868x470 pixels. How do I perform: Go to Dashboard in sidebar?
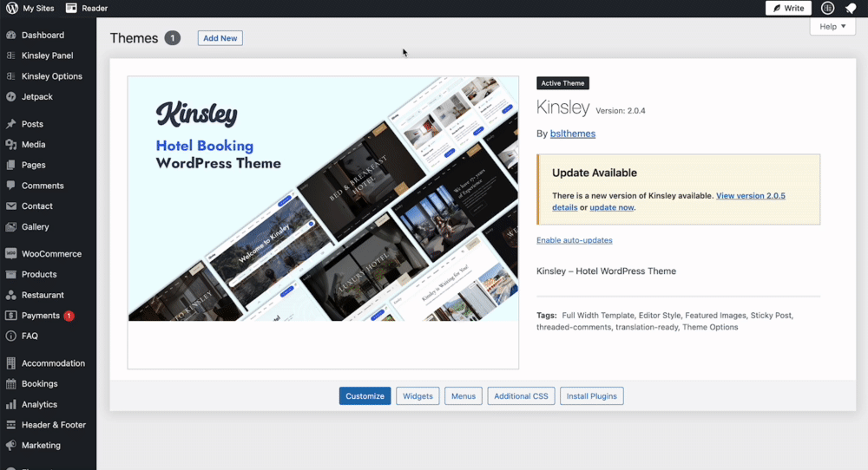point(43,35)
